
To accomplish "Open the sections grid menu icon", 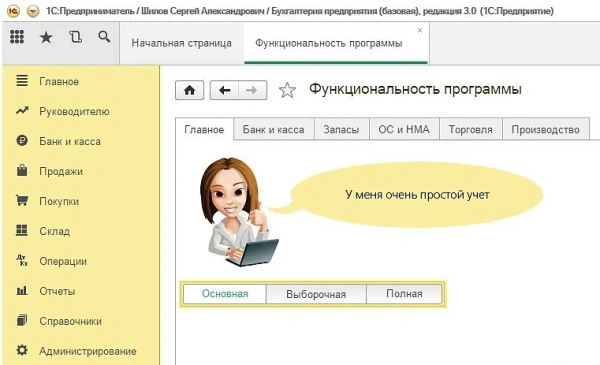I will [x=17, y=37].
